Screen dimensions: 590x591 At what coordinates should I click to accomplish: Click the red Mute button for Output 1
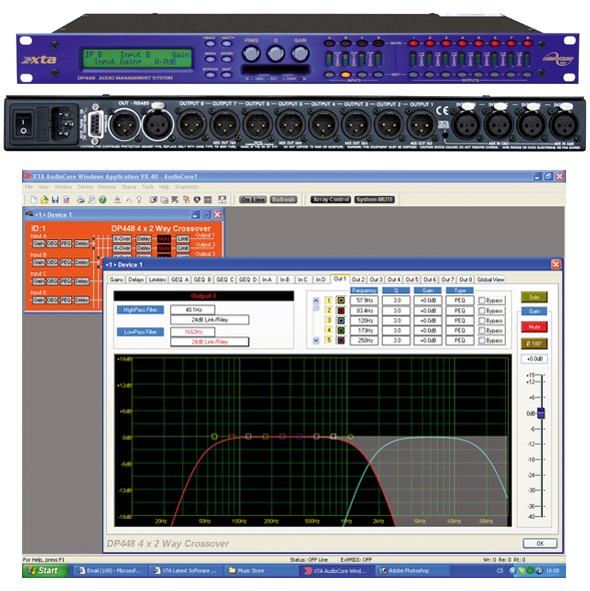[534, 327]
